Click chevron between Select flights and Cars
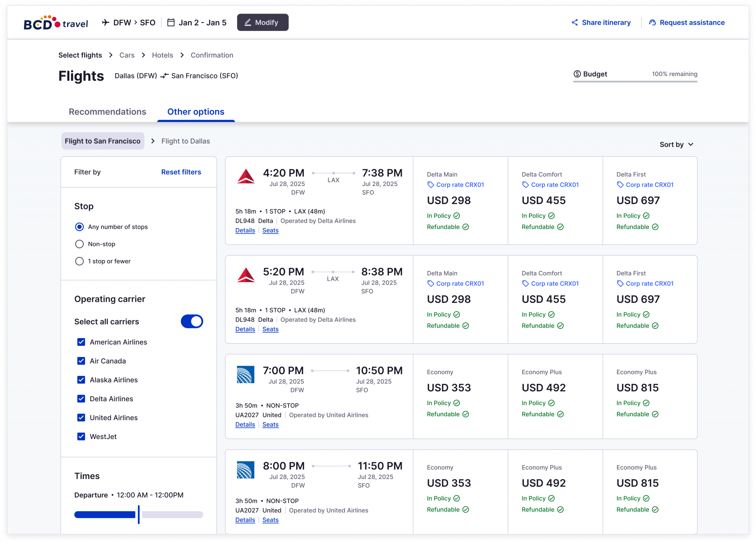Screen dimensions: 756x543 111,55
